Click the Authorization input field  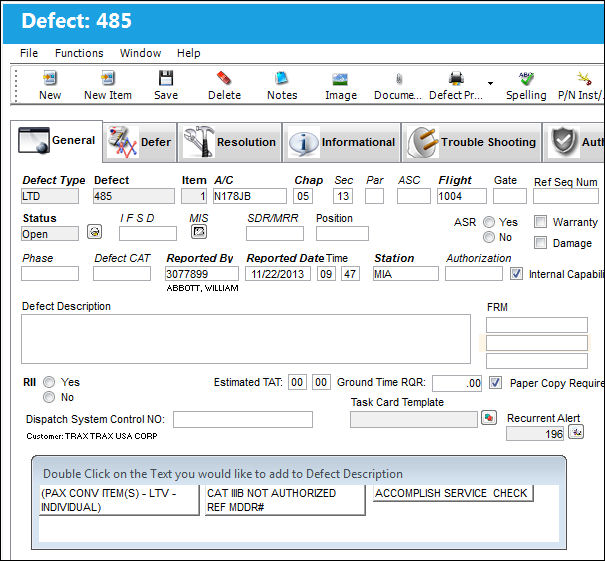(474, 274)
